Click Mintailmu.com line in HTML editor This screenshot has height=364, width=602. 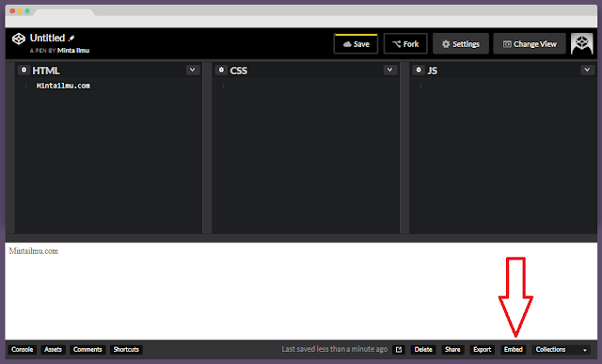pos(63,86)
